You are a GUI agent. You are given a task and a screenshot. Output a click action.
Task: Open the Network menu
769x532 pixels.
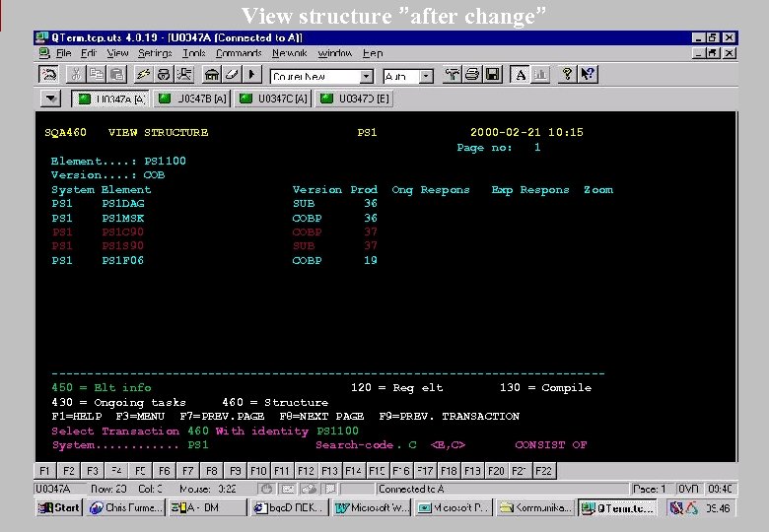point(289,53)
